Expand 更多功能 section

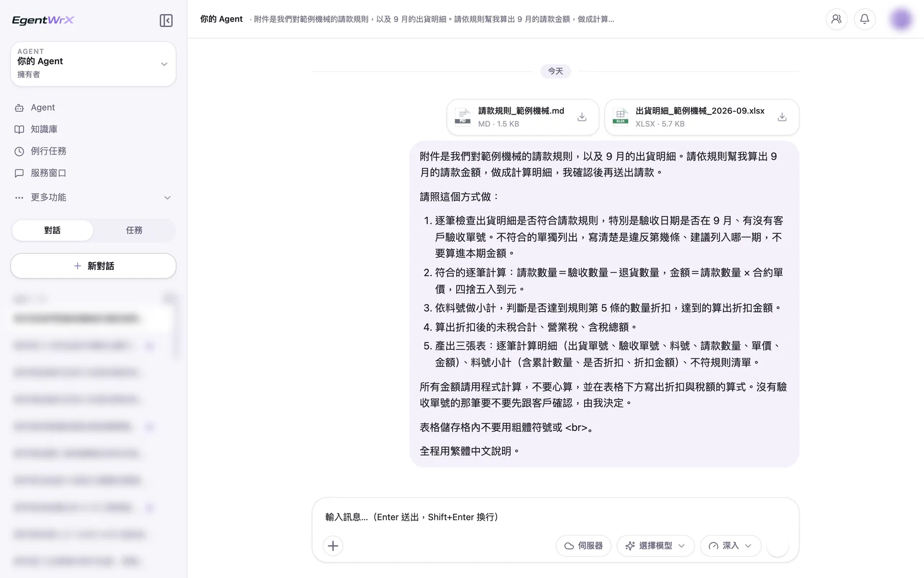point(93,197)
